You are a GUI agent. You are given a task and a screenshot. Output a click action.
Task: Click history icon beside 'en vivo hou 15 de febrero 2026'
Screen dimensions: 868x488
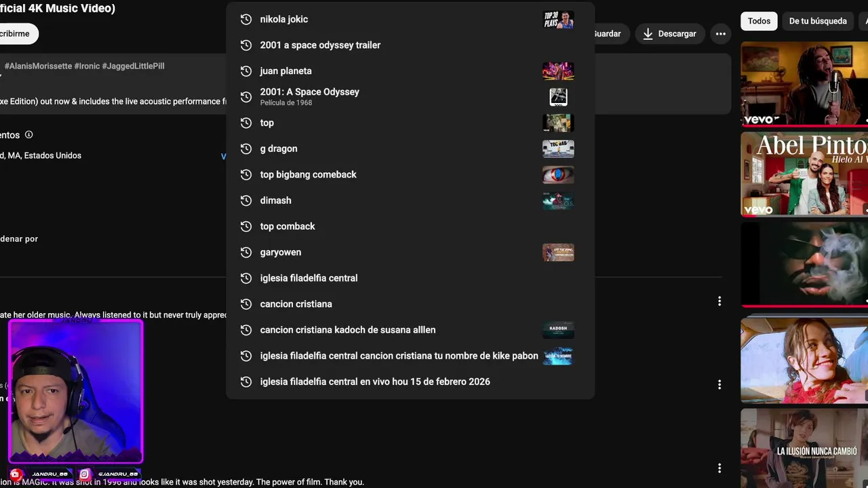(x=246, y=382)
